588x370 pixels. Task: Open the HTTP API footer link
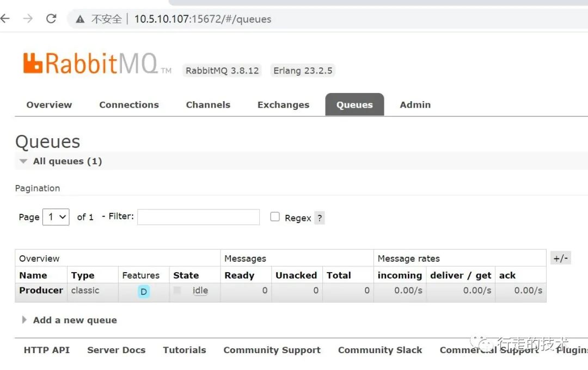tap(46, 350)
